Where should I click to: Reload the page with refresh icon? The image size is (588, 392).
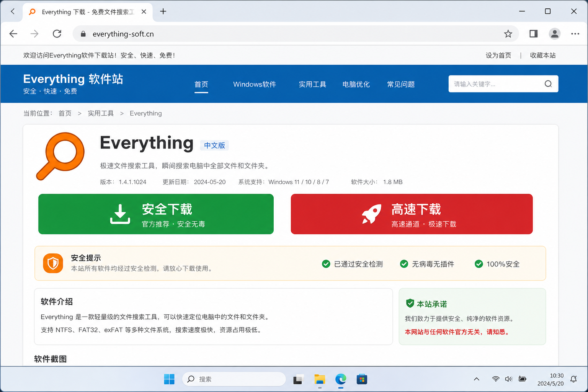(57, 34)
